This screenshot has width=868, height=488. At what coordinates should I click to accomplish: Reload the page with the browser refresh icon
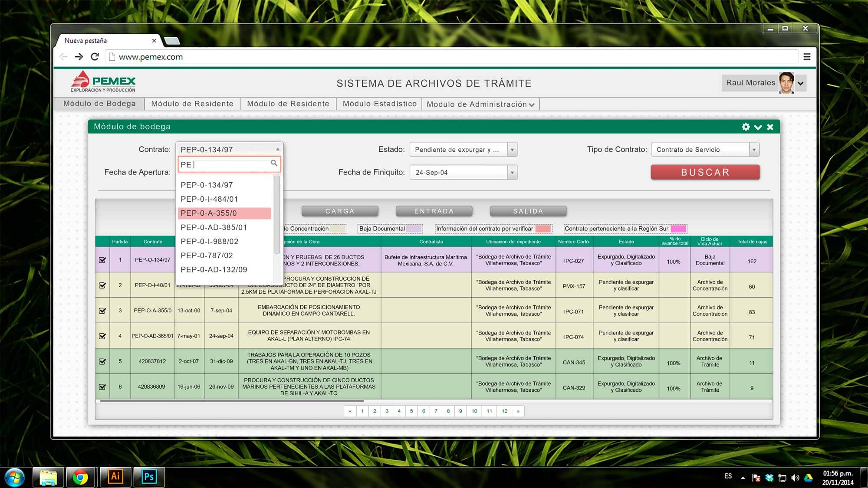pyautogui.click(x=95, y=57)
